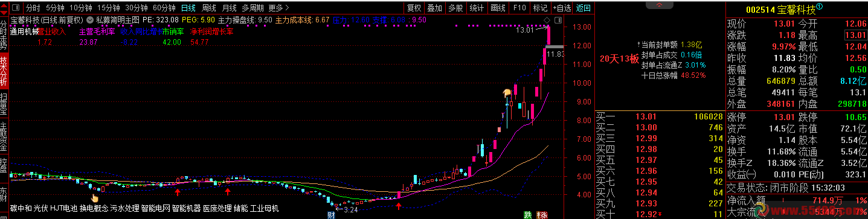Click the 返回 back button
Screen dimensions: 868x219
(583, 8)
